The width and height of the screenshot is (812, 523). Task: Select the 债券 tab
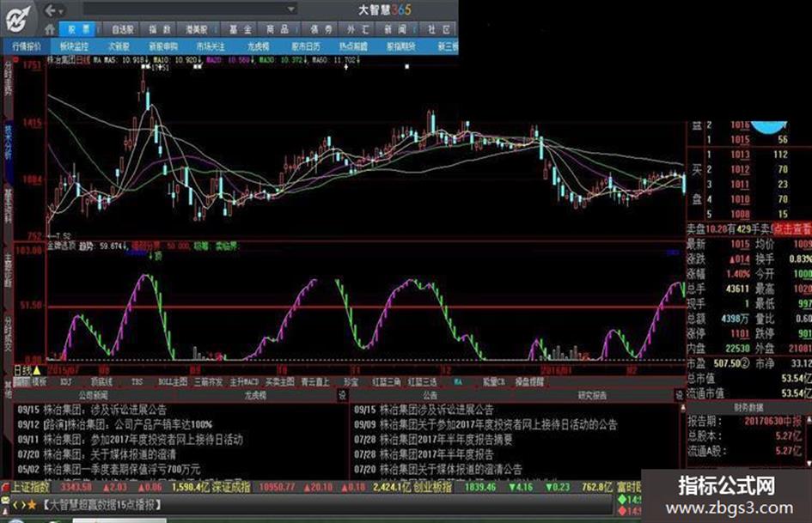pos(321,29)
